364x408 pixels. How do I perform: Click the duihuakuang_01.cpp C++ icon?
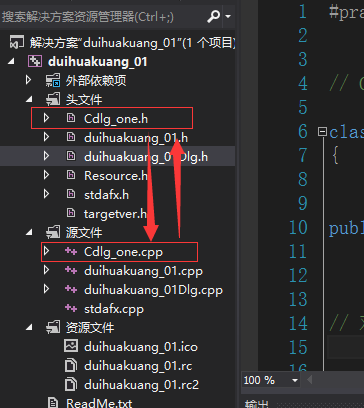71,270
